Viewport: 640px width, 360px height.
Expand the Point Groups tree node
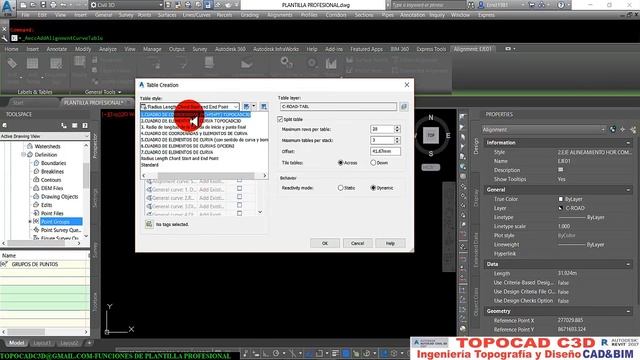pyautogui.click(x=30, y=222)
